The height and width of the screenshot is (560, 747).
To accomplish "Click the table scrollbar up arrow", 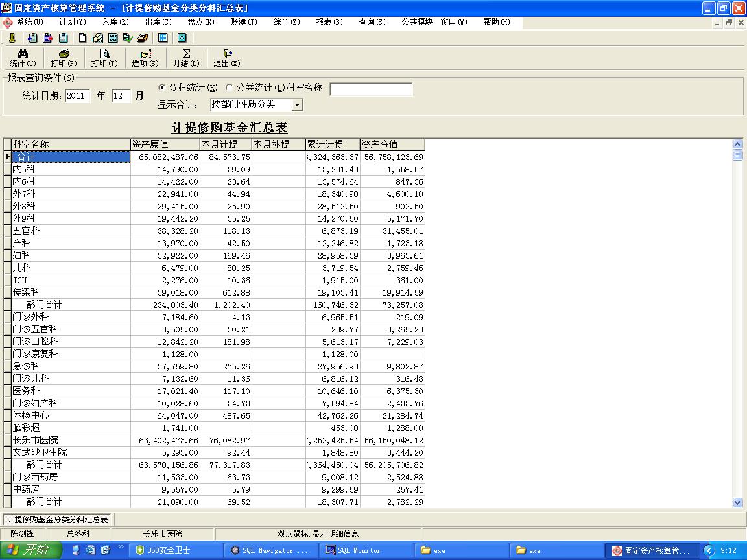I will coord(737,145).
